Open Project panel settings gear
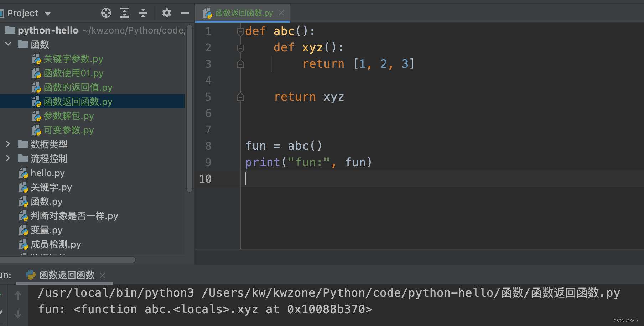 [x=166, y=13]
